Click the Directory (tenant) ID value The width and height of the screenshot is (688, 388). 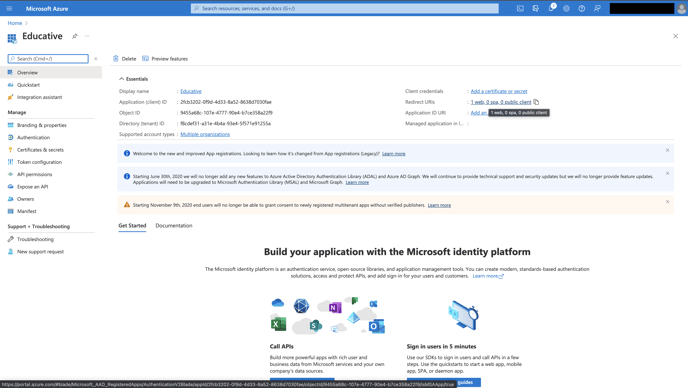pos(226,123)
